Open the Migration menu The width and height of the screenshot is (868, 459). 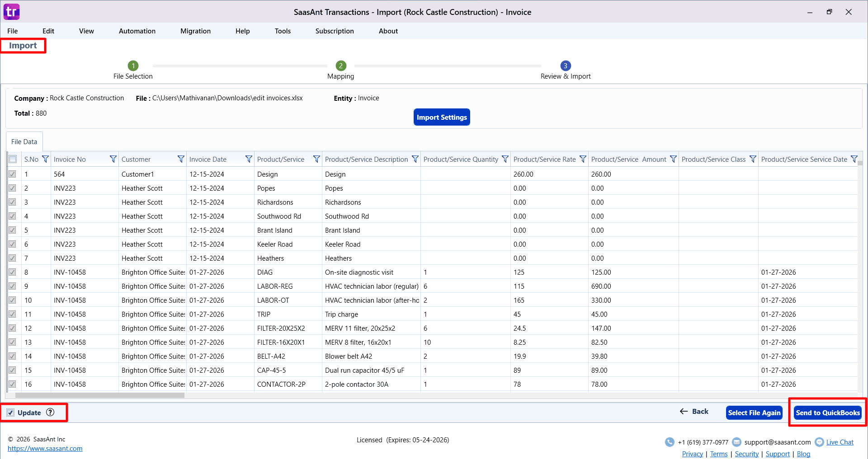pyautogui.click(x=195, y=31)
